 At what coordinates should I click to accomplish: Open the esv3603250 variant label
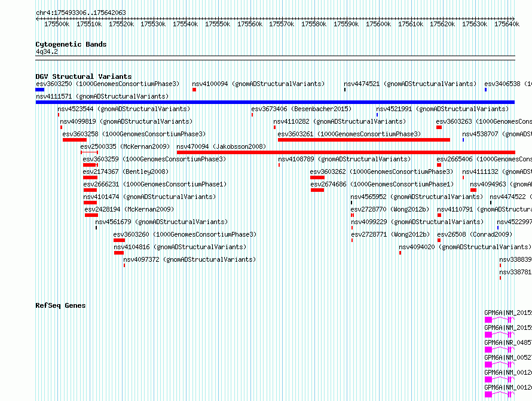(x=108, y=84)
